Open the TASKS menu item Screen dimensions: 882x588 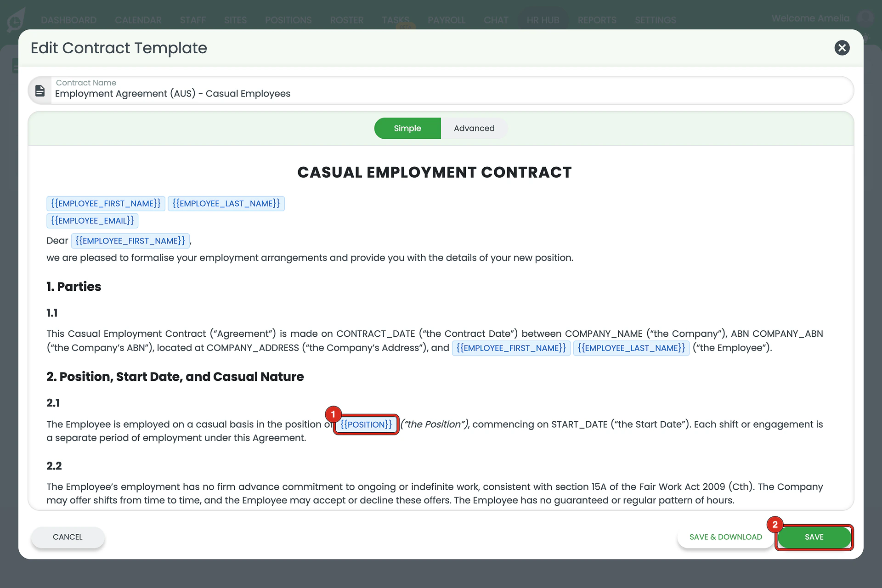point(396,20)
